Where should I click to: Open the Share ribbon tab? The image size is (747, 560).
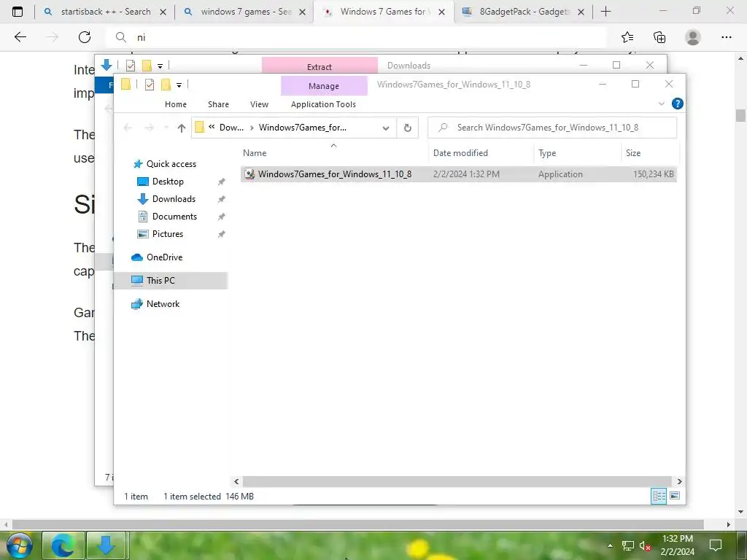pos(218,104)
